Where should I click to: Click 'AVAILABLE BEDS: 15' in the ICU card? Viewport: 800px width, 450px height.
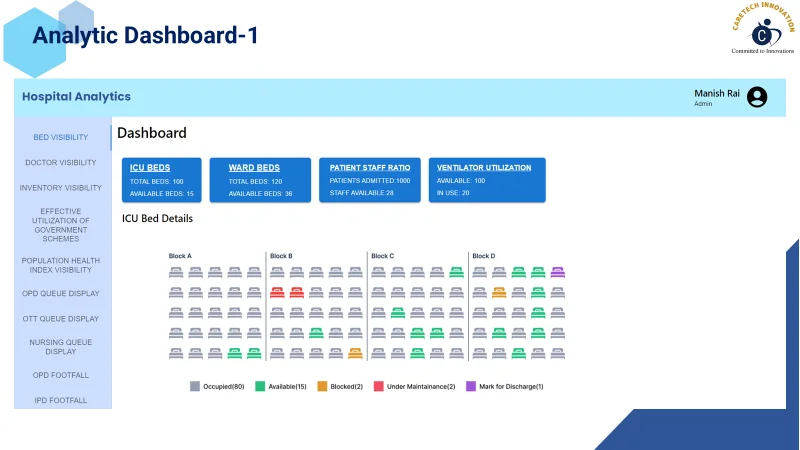coord(162,194)
